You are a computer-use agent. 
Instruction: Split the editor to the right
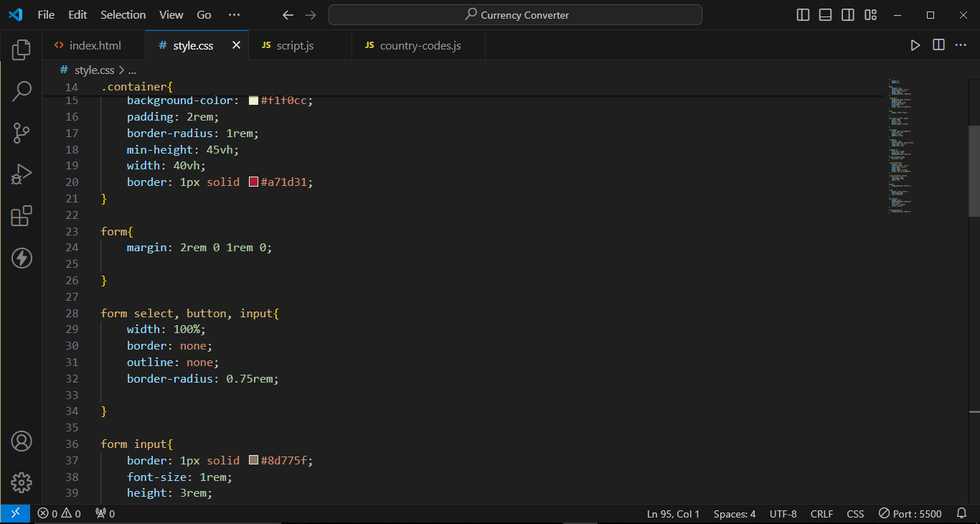pyautogui.click(x=938, y=45)
